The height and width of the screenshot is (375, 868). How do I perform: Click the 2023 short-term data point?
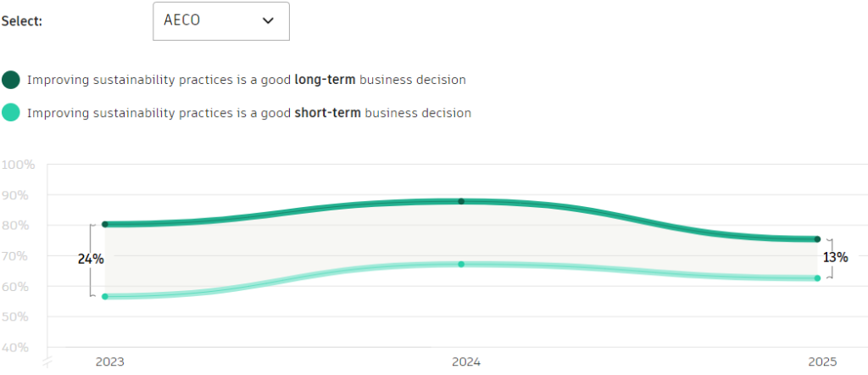point(105,296)
